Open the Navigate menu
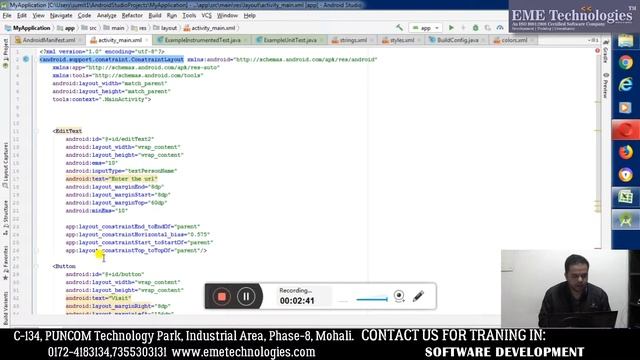640x360 pixels. tap(61, 16)
